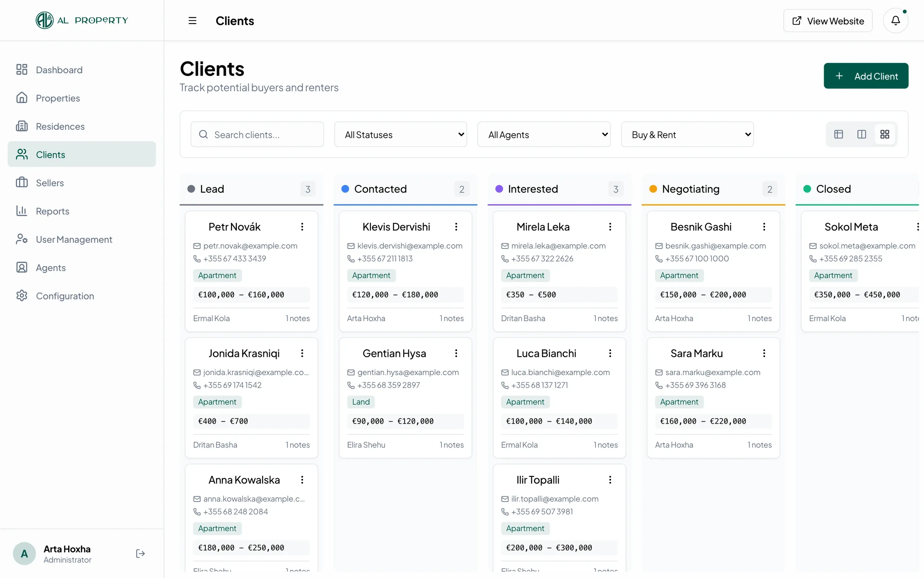
Task: Open the notifications bell
Action: coord(895,21)
